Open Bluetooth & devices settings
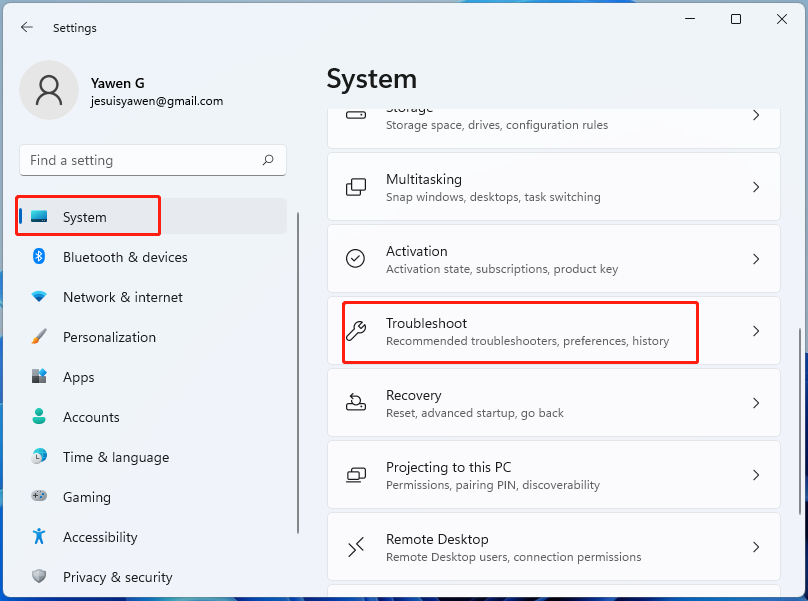The height and width of the screenshot is (601, 808). click(x=153, y=257)
